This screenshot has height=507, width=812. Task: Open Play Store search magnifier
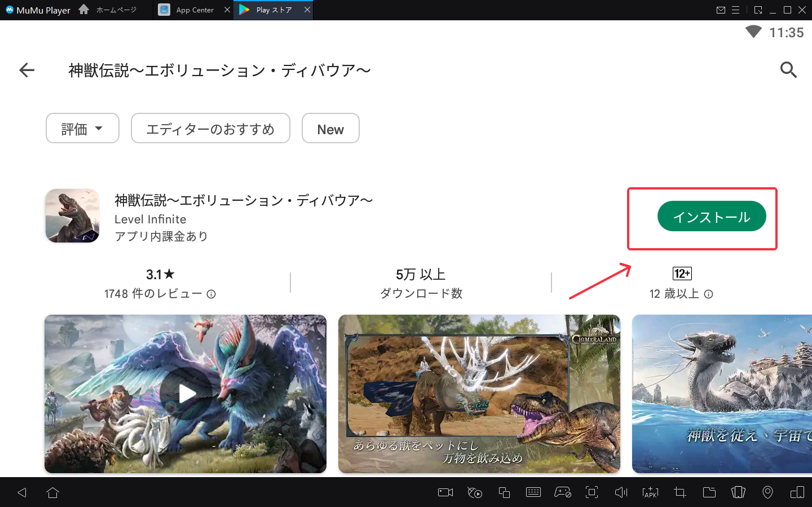[x=788, y=70]
